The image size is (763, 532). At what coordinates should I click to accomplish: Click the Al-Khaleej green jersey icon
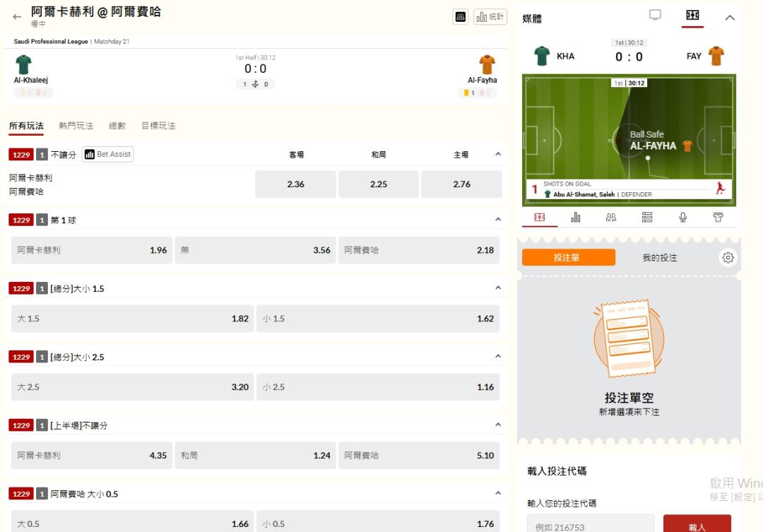pyautogui.click(x=23, y=64)
